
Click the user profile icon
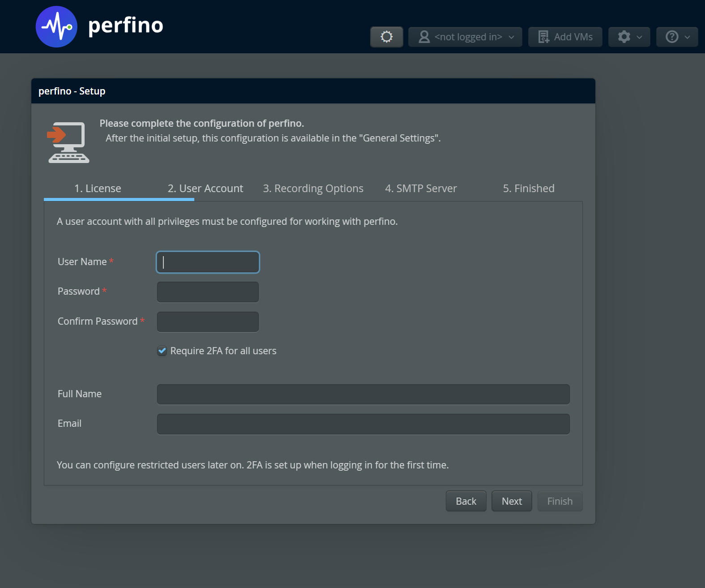[x=424, y=37]
